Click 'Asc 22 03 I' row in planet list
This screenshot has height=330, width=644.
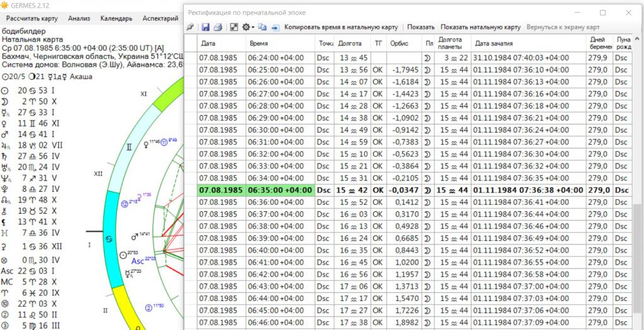tap(28, 271)
